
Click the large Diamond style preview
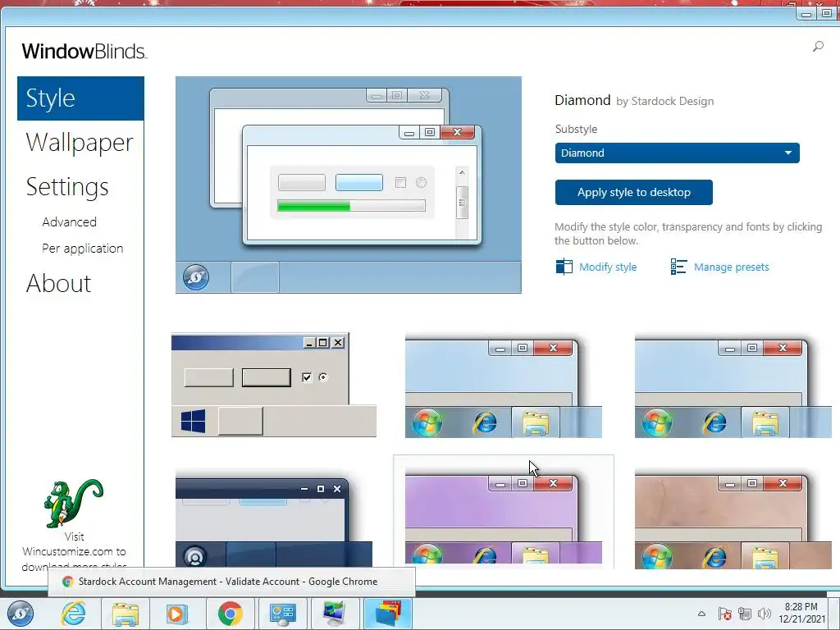pos(348,185)
